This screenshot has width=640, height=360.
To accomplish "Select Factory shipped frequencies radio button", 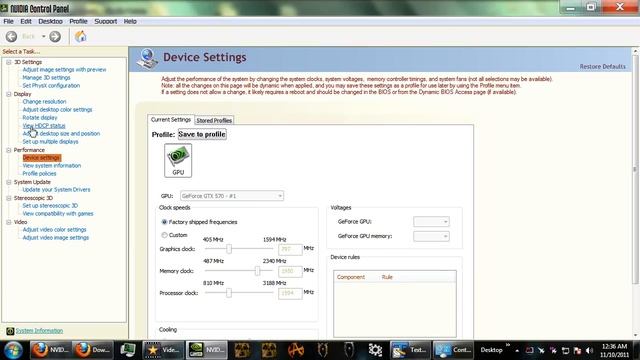I will [164, 222].
